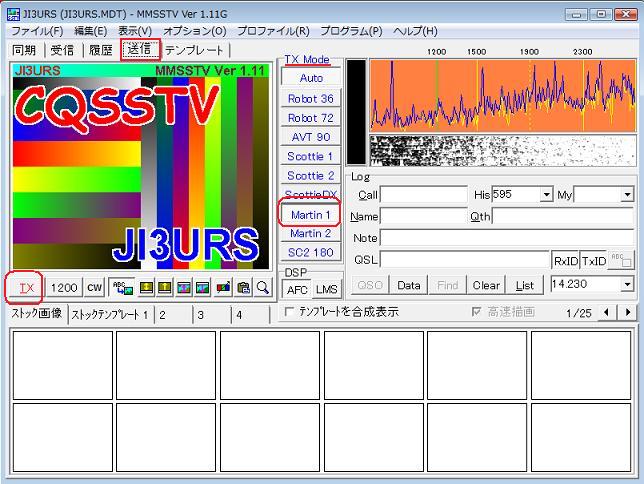The width and height of the screenshot is (644, 484).
Task: Click the orange spectrum display
Action: (x=503, y=95)
